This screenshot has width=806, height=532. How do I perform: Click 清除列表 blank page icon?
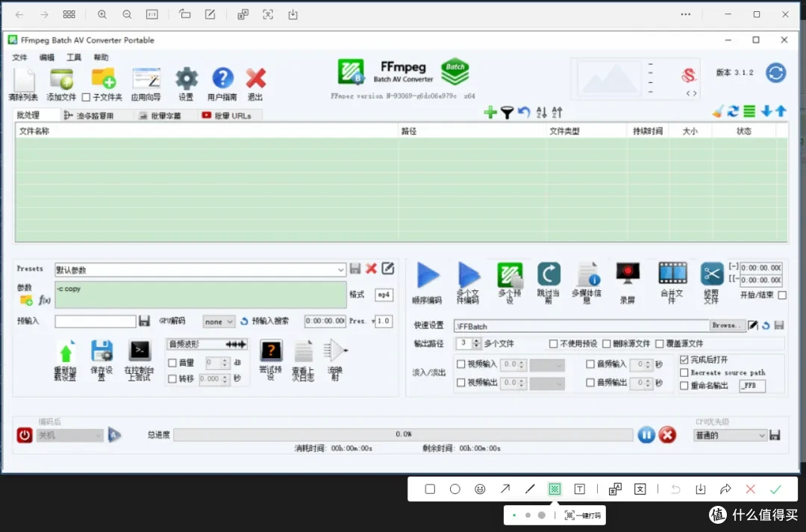tap(24, 80)
